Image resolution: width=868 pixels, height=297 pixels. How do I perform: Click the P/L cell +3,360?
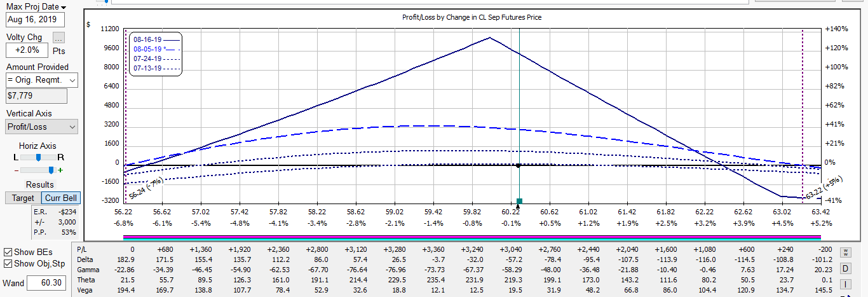coord(433,249)
